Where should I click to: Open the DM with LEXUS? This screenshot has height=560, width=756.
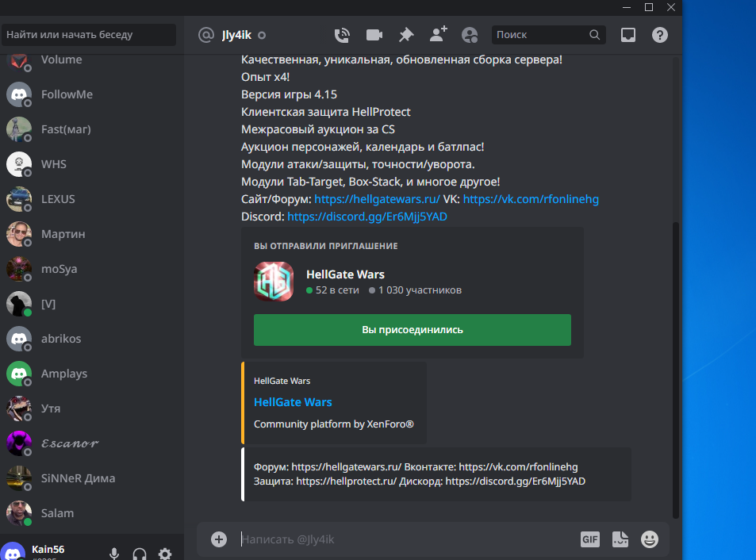click(x=91, y=199)
